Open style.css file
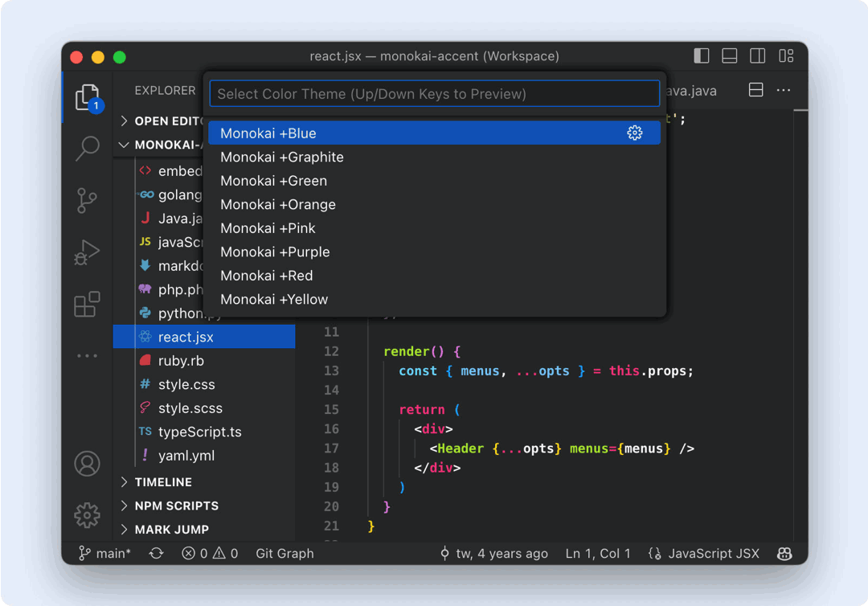868x606 pixels. coord(204,384)
